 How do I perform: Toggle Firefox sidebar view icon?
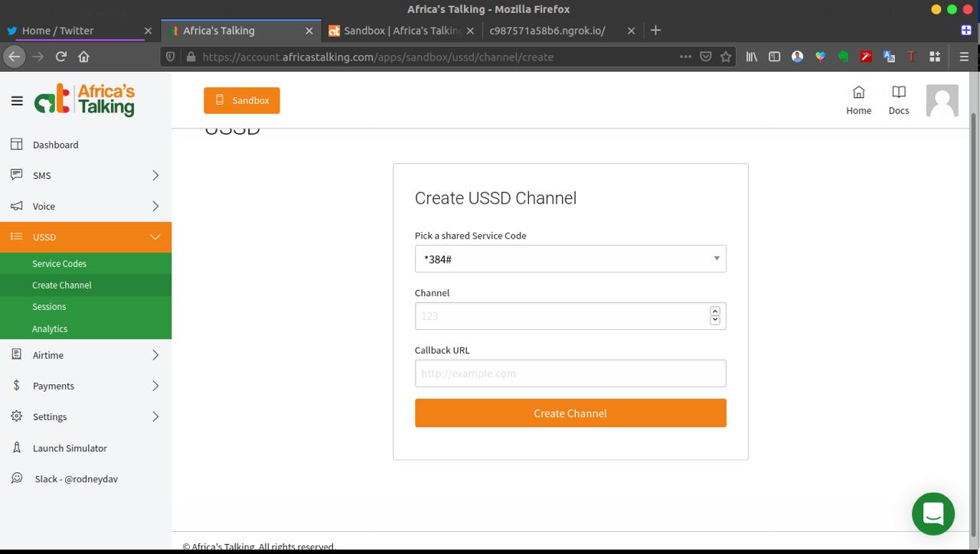click(x=774, y=57)
